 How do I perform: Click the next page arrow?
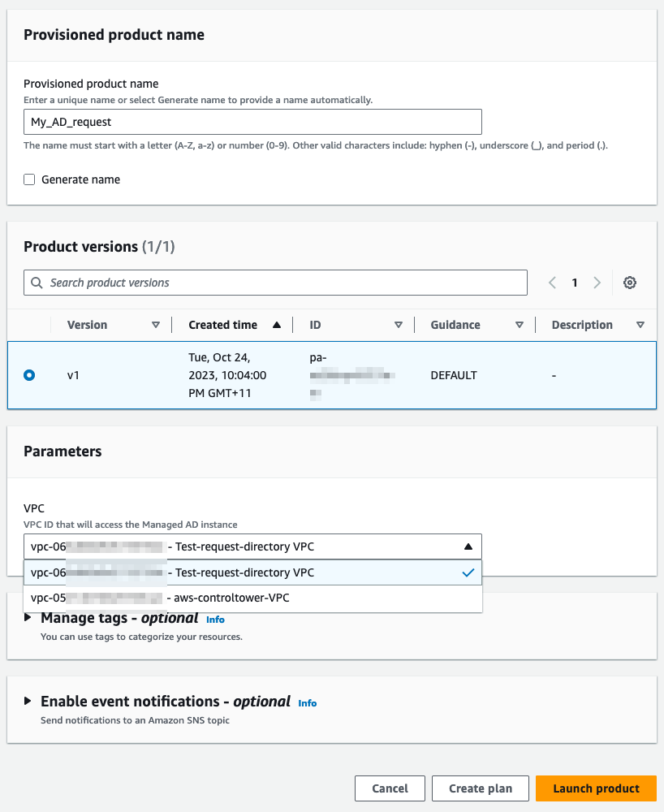(597, 283)
